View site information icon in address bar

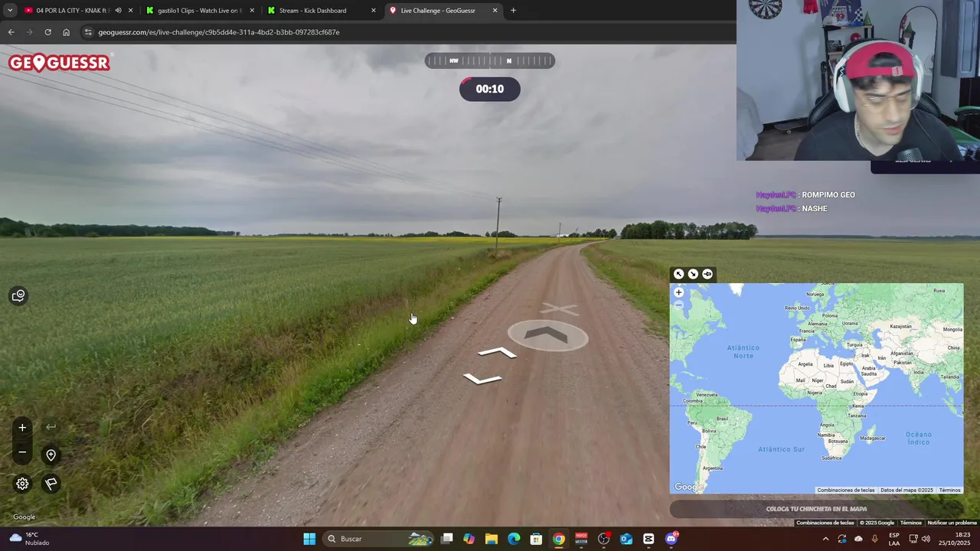[88, 32]
